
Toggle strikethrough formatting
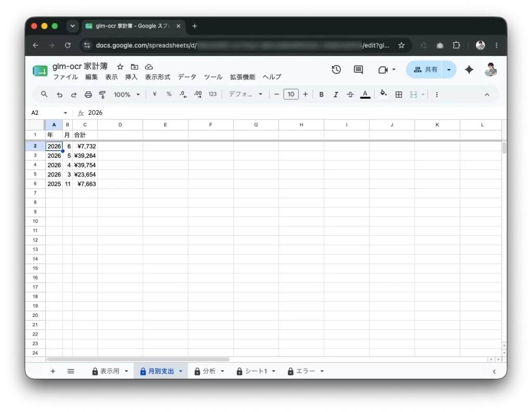pos(350,95)
